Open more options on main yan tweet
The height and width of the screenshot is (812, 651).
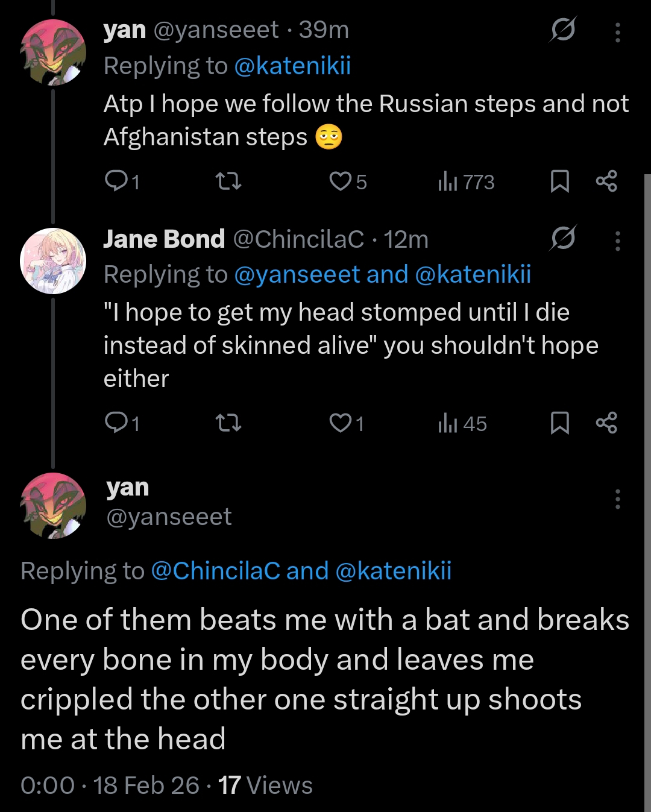coord(618,499)
